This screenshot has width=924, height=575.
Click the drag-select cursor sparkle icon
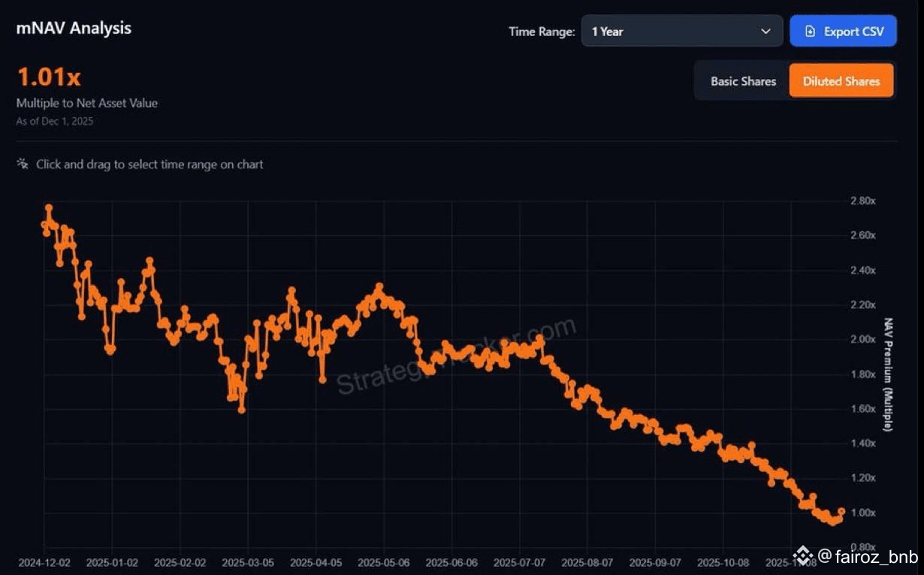[x=23, y=163]
